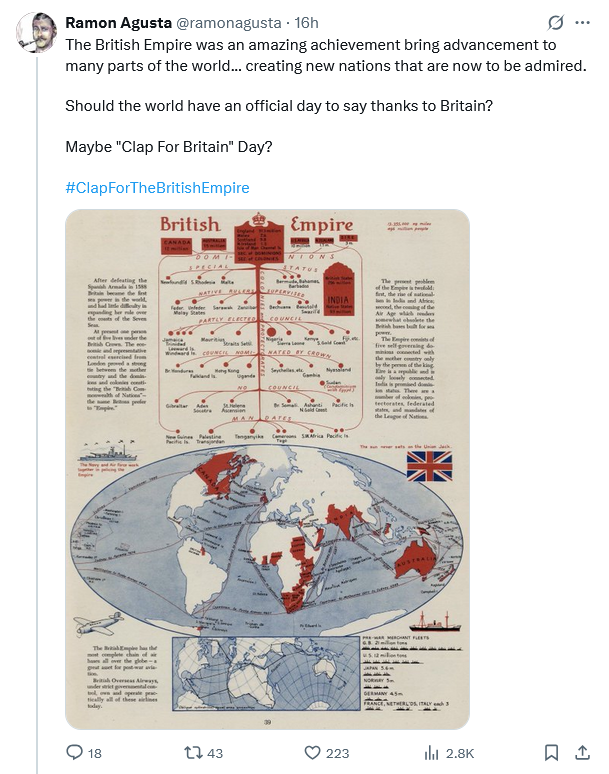Open the Grok slashed-circle icon

(x=556, y=22)
